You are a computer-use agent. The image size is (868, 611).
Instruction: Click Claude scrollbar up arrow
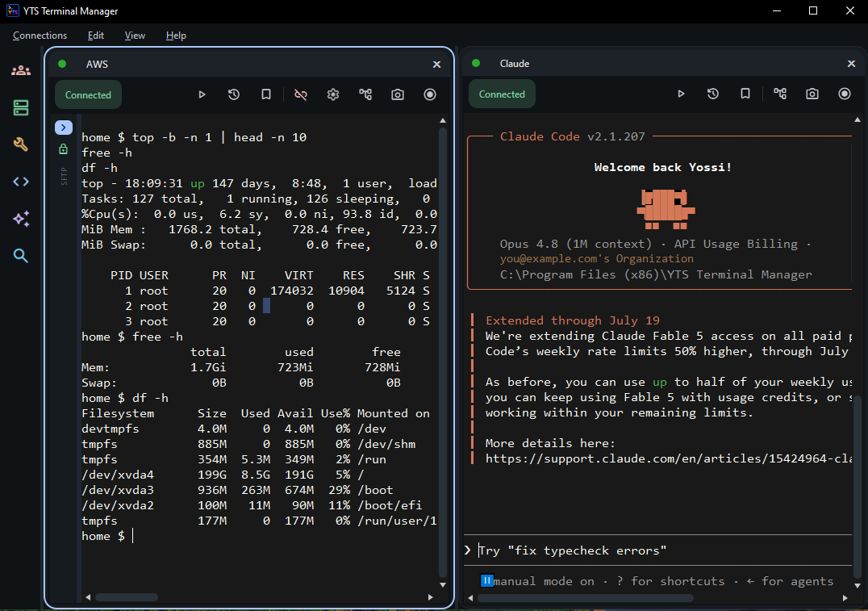858,119
